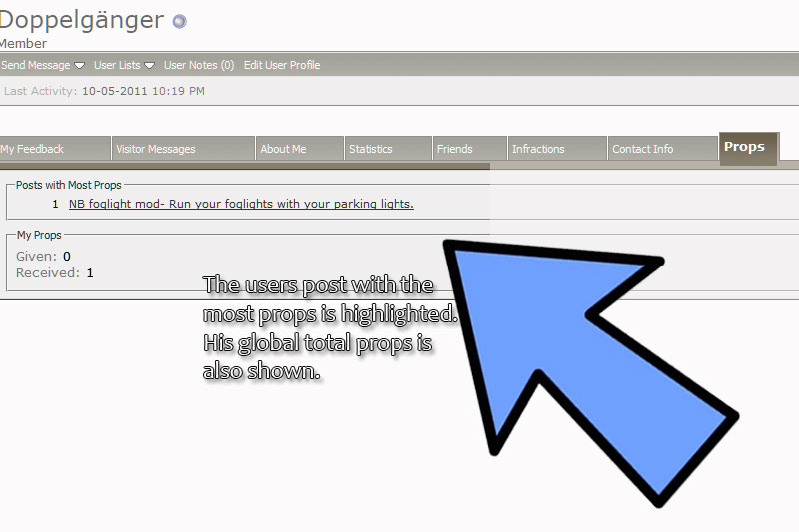This screenshot has height=532, width=799.
Task: Switch to the My Feedback tab
Action: [x=32, y=149]
